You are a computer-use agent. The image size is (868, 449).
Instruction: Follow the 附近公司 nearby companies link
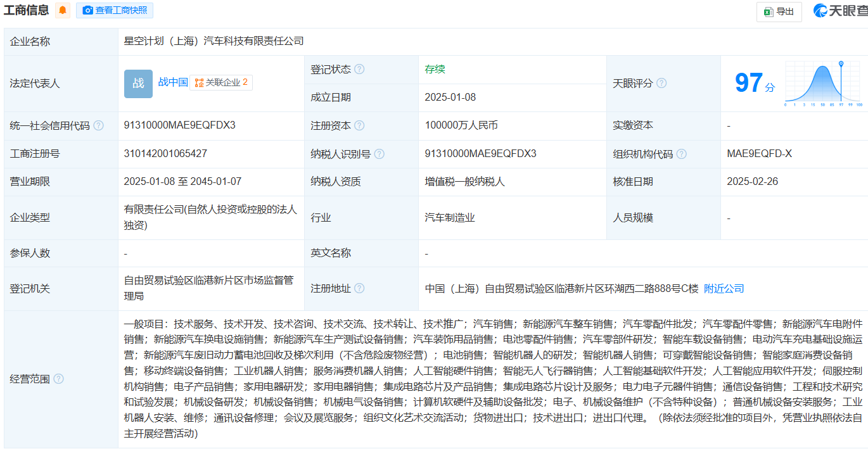(724, 288)
